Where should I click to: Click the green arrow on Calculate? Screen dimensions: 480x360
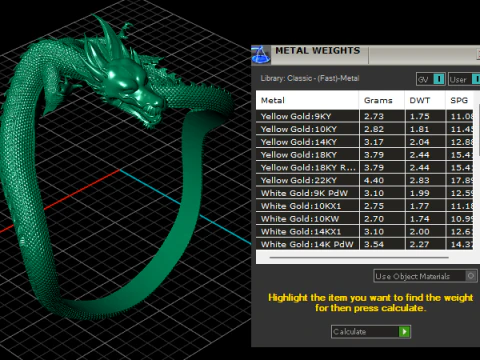[x=404, y=332]
